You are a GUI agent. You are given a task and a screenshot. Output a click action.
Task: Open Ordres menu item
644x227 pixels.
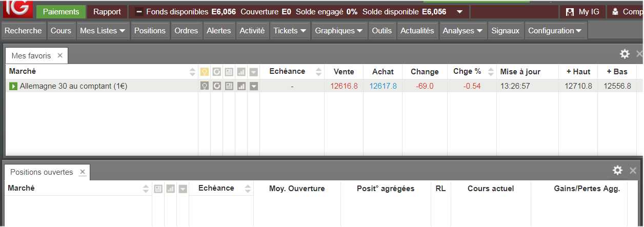pyautogui.click(x=186, y=31)
